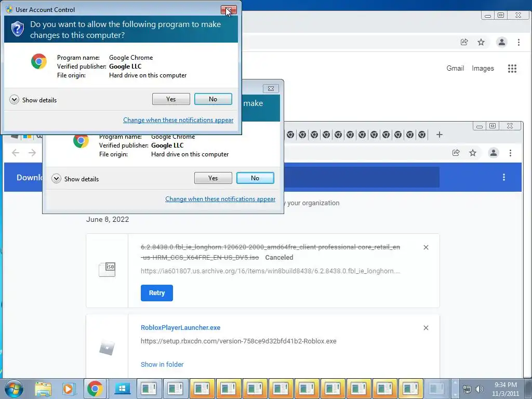Click No in the front User Account Control dialog
The height and width of the screenshot is (399, 532).
[x=213, y=99]
